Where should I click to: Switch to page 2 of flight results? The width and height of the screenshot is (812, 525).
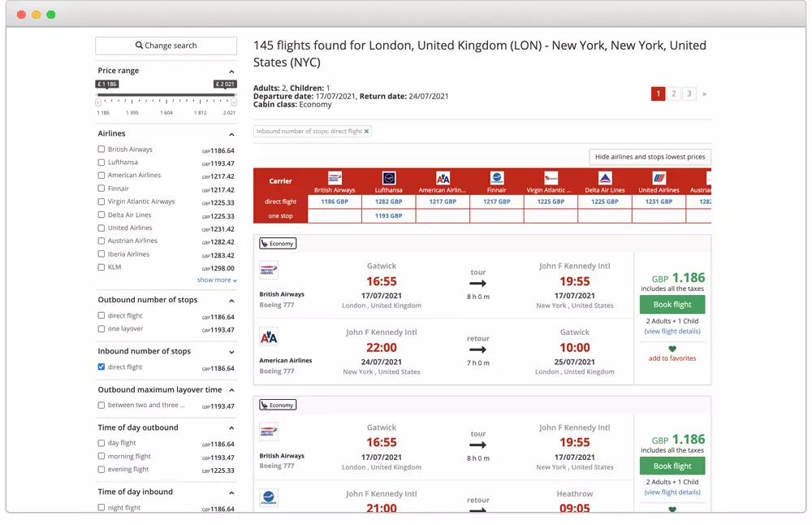coord(673,93)
